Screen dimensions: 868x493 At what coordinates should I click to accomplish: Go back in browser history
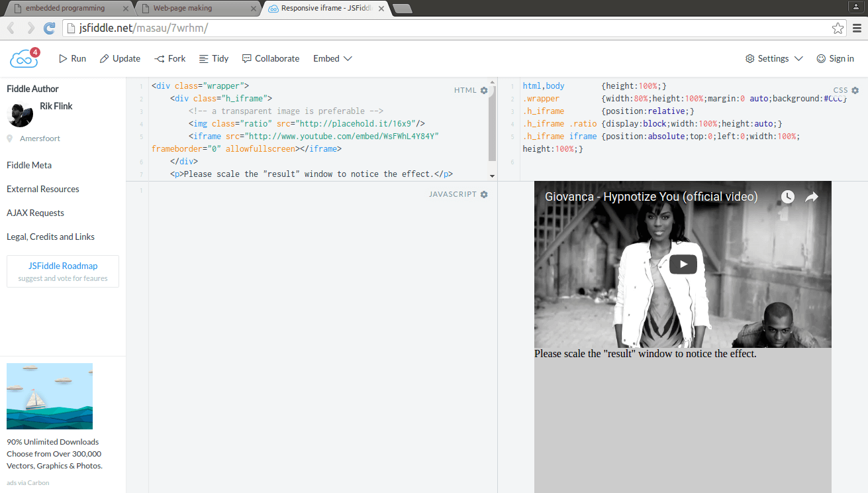click(11, 28)
